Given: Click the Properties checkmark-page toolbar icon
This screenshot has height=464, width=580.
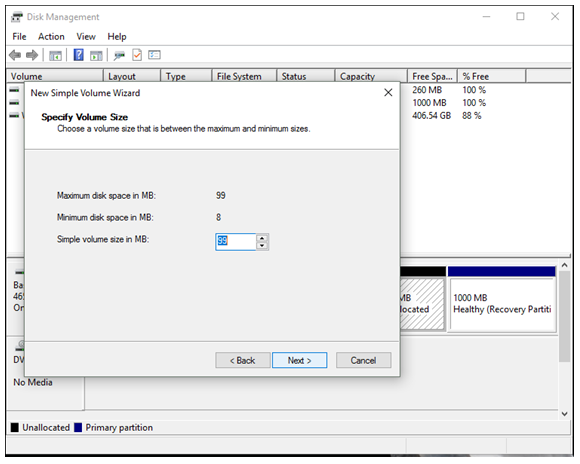Looking at the screenshot, I should coord(137,55).
